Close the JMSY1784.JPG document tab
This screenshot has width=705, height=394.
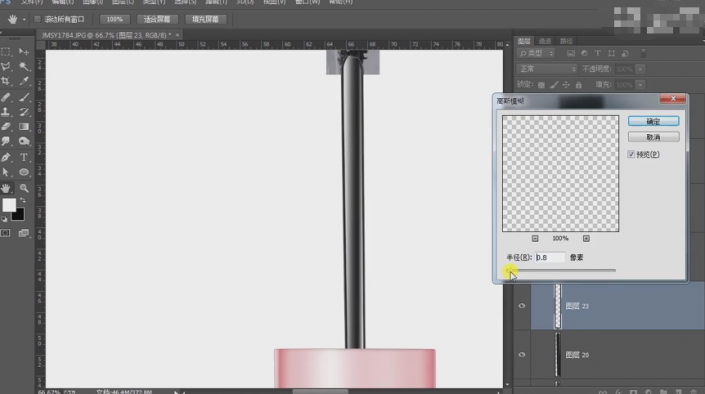click(x=177, y=35)
